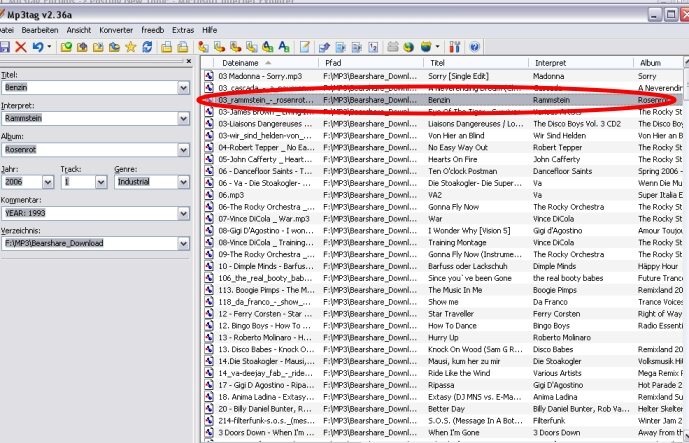
Task: Open the yellow star Favorites icon
Action: coord(131,47)
